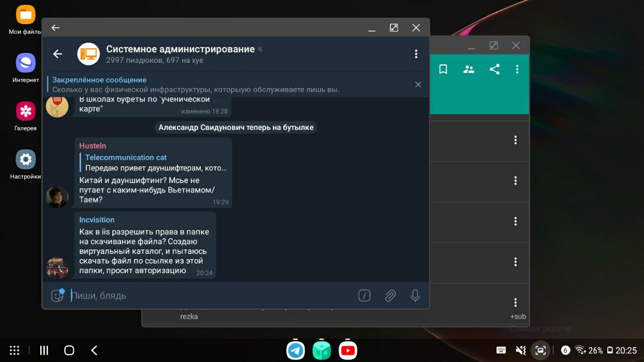
Task: Dismiss the pinned message bar
Action: pyautogui.click(x=418, y=84)
